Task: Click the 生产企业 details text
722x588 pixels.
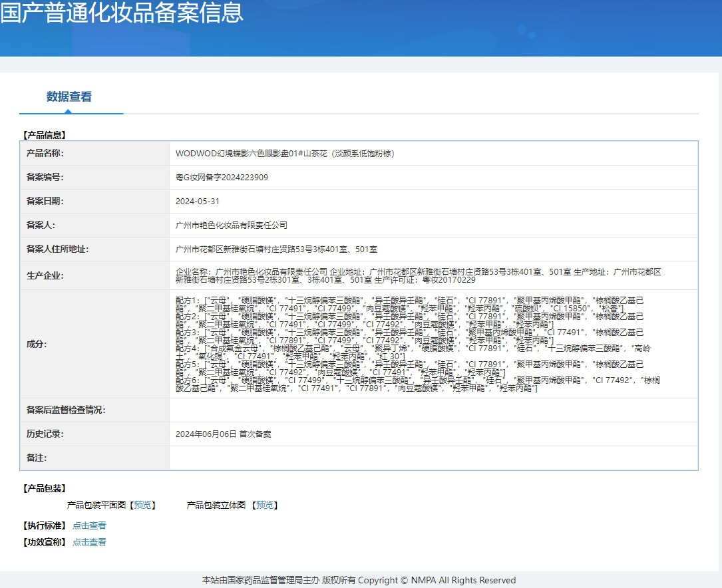Action: [x=418, y=275]
